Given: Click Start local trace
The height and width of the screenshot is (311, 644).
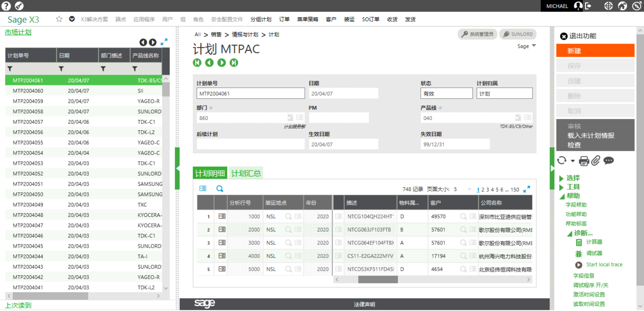Looking at the screenshot, I should pos(604,265).
